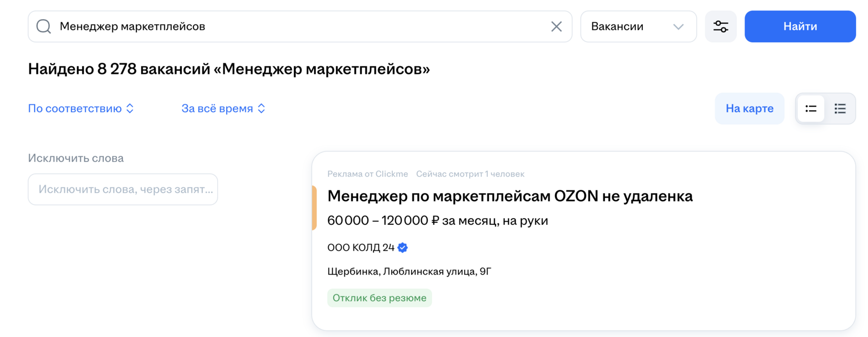
Task: Click the address Щербинка, Люблинская улица, 9Г
Action: pos(409,271)
